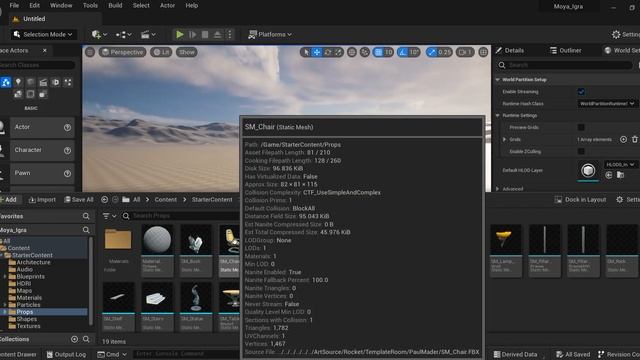Open the Edit menu

35,5
